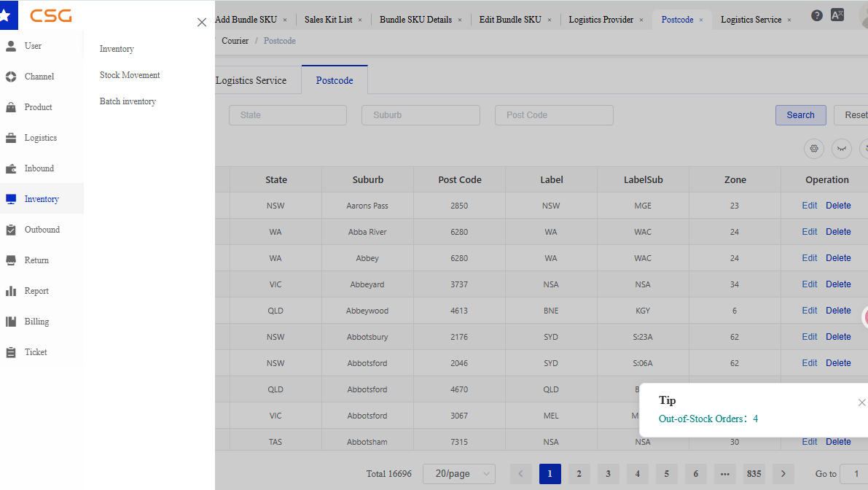
Task: Select the Postcode sub-tab
Action: click(335, 80)
